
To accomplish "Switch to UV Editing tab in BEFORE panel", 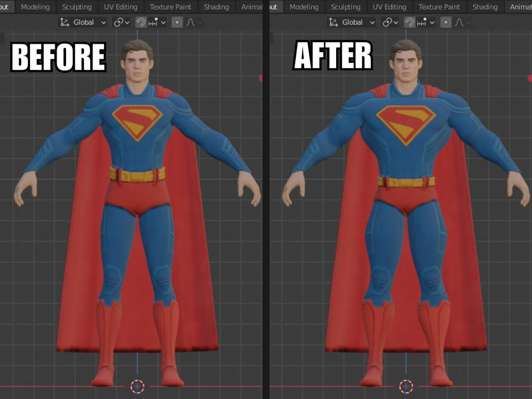I will tap(121, 7).
